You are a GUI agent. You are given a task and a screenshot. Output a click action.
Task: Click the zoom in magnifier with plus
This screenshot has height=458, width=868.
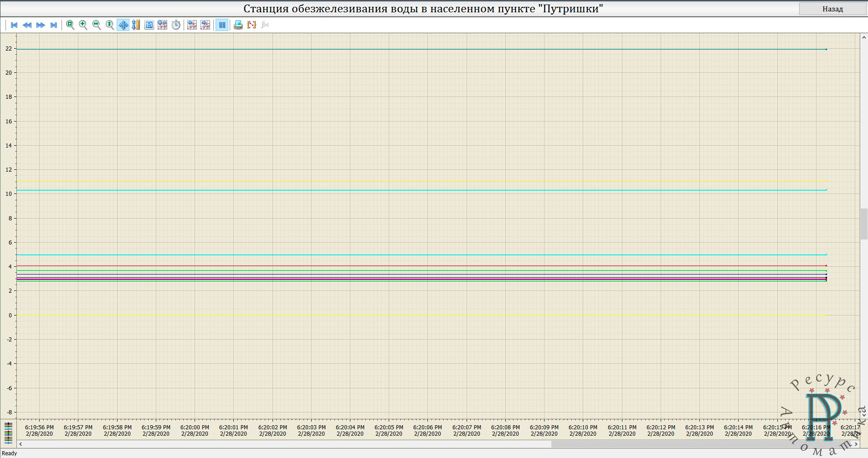(83, 25)
